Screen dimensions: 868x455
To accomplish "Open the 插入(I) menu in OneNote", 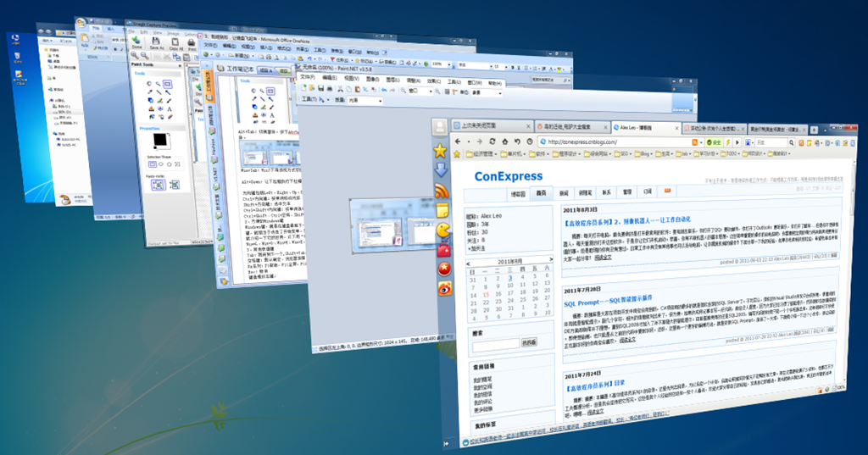I will tap(265, 47).
